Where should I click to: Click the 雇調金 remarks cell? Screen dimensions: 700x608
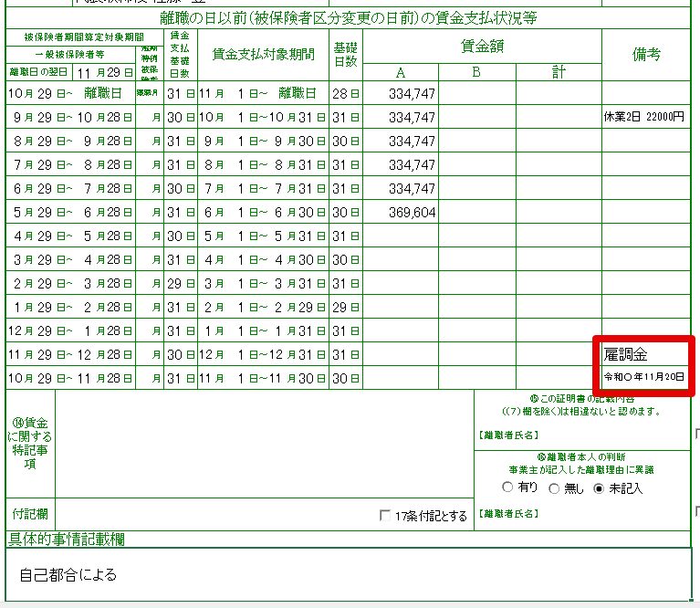(645, 354)
